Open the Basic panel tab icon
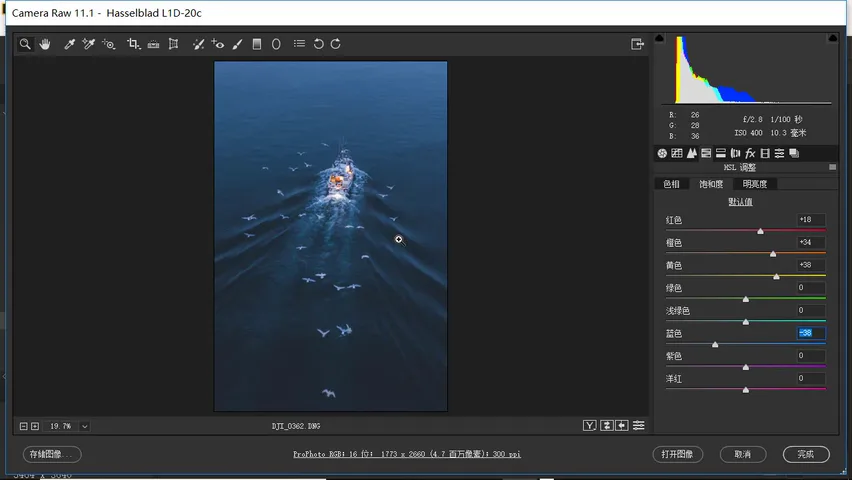Screen dimensions: 852x480 [x=662, y=153]
